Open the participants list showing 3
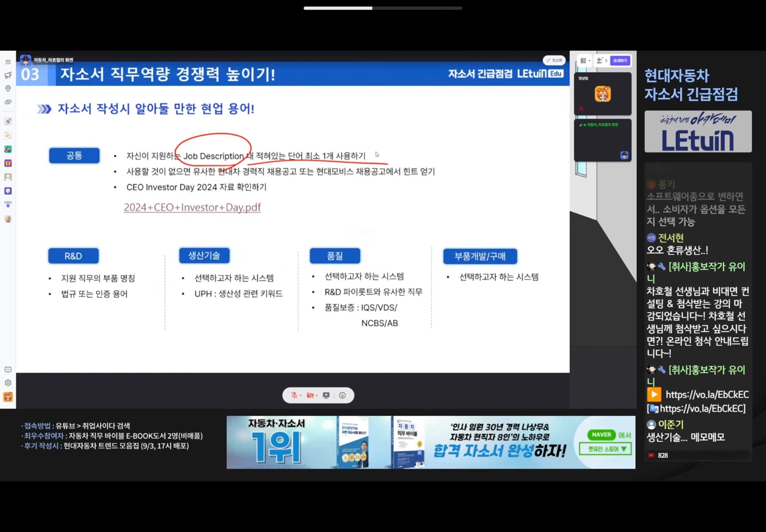Screen dimensions: 766x532 pyautogui.click(x=602, y=61)
